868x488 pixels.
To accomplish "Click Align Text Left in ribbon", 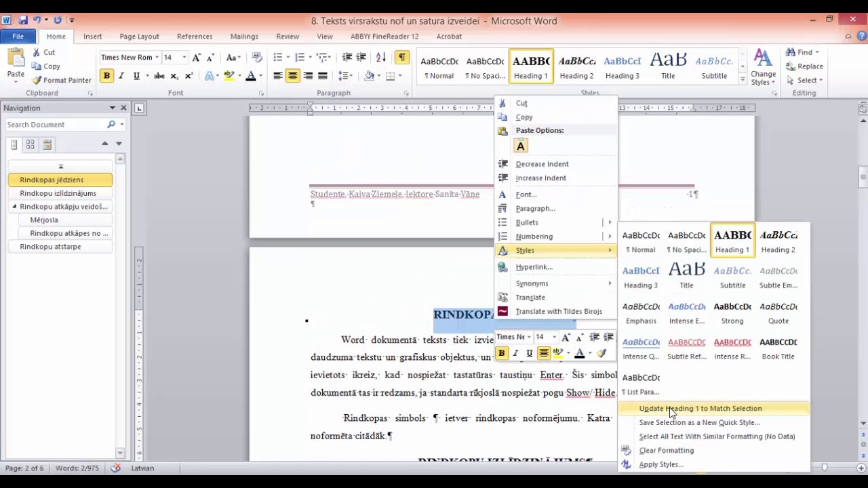I will point(278,76).
